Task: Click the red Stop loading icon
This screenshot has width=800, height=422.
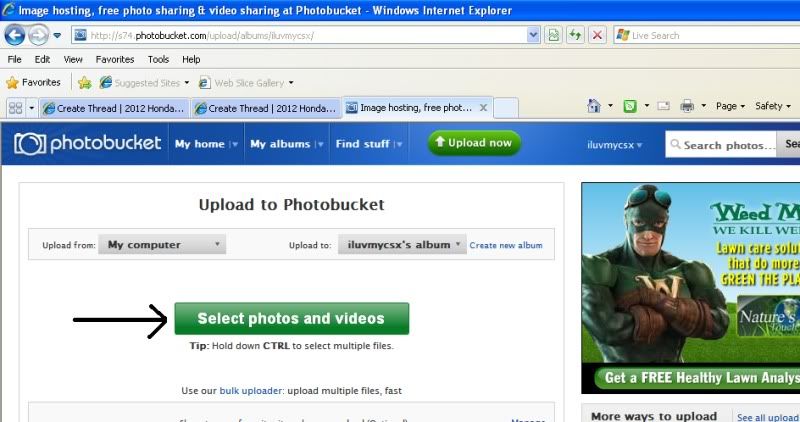Action: coord(597,35)
